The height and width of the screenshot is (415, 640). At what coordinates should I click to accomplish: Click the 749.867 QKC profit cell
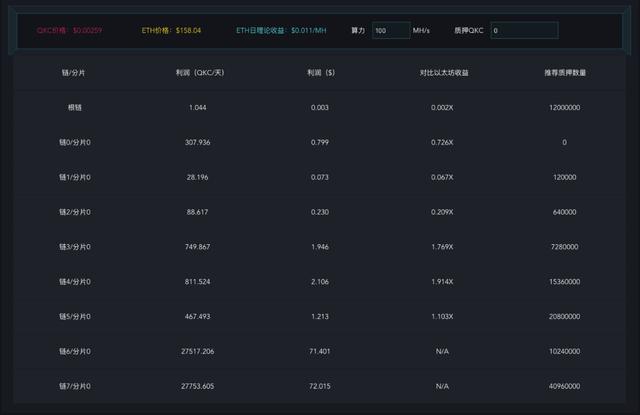198,247
